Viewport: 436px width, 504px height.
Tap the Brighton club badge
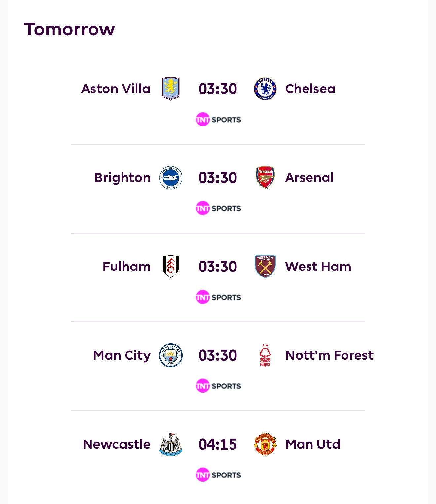tap(170, 178)
